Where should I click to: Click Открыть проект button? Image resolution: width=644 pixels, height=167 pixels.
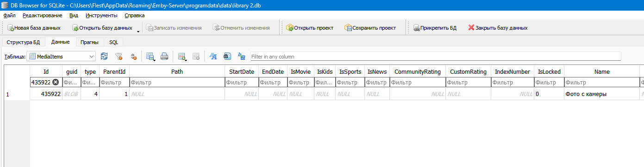click(309, 28)
